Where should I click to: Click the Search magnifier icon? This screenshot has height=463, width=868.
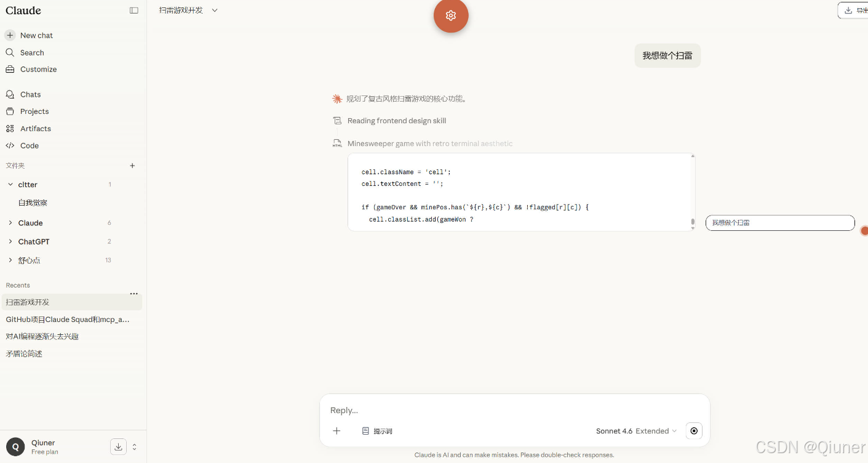[10, 53]
